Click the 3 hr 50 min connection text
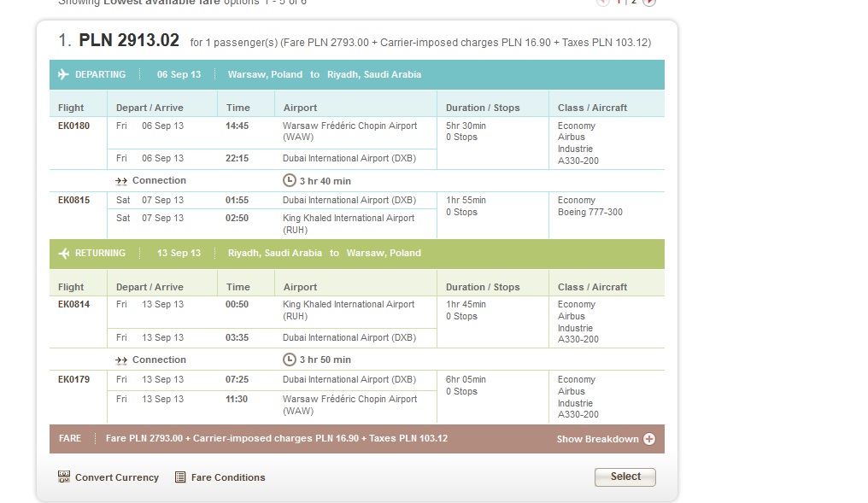Viewport: 868px width, 503px height. [325, 360]
